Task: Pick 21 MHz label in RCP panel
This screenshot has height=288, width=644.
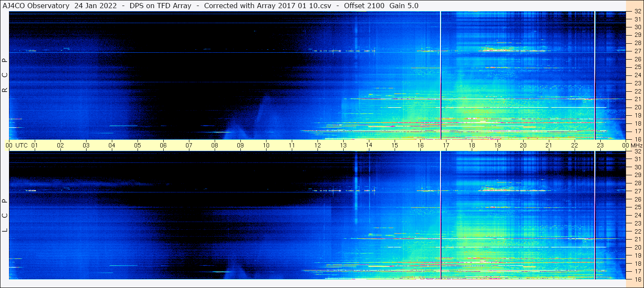Action: (637, 99)
